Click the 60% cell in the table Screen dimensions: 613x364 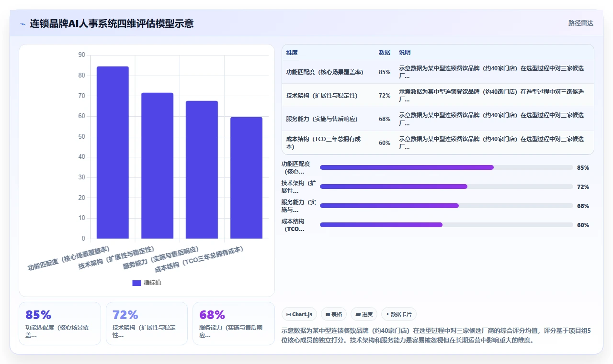click(x=385, y=143)
